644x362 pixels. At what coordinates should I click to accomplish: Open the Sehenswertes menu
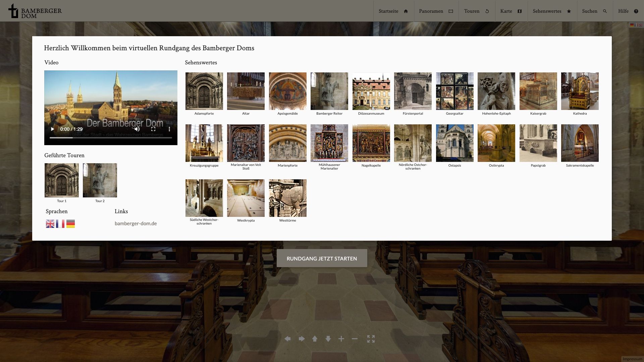[x=551, y=11]
